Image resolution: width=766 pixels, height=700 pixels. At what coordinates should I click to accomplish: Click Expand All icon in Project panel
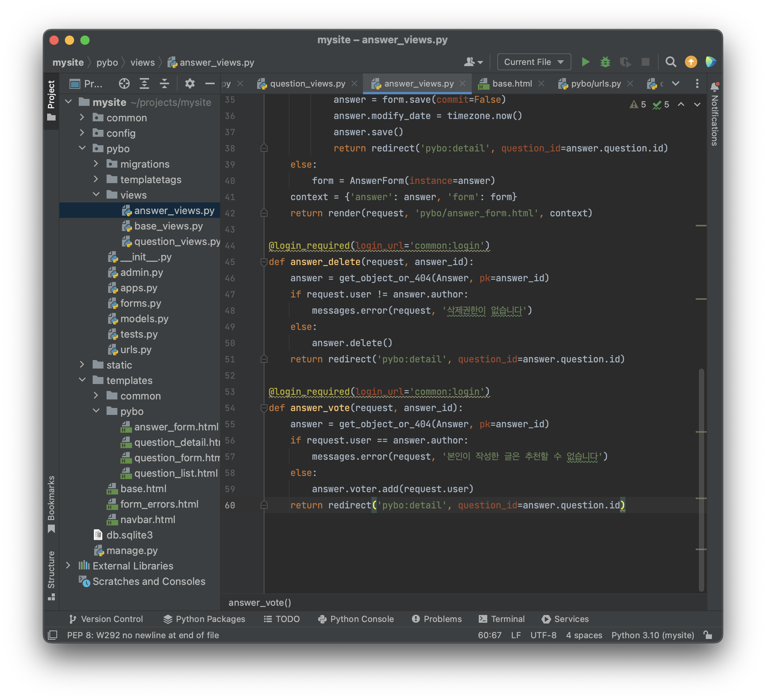pos(144,83)
